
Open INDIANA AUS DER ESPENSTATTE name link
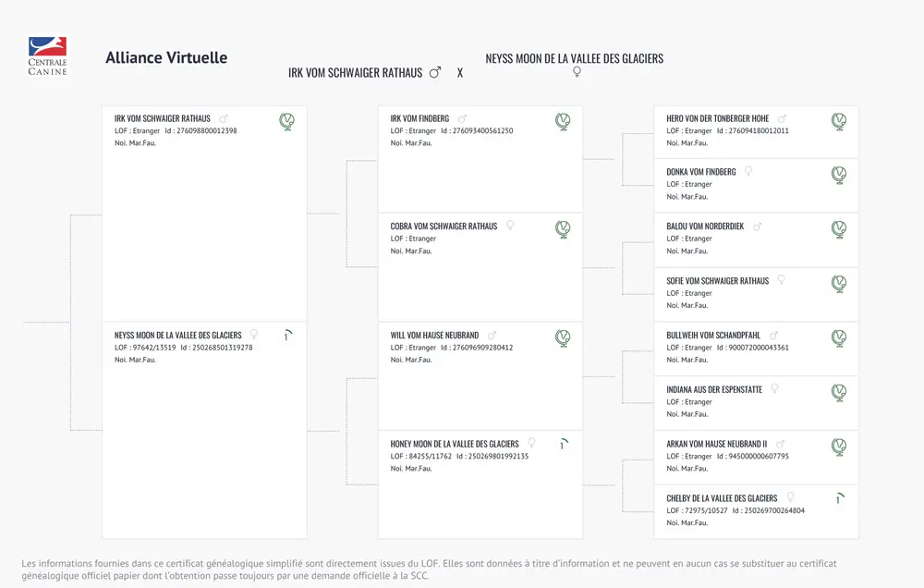point(714,390)
